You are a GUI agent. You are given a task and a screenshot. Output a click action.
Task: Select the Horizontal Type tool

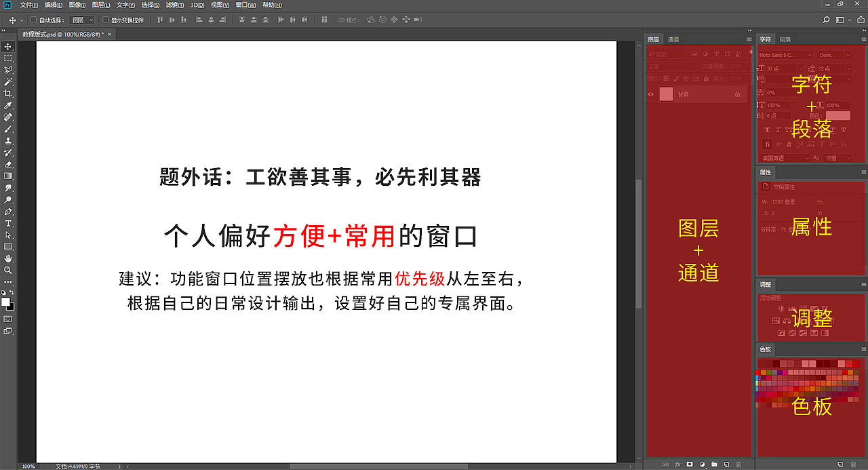pos(8,223)
